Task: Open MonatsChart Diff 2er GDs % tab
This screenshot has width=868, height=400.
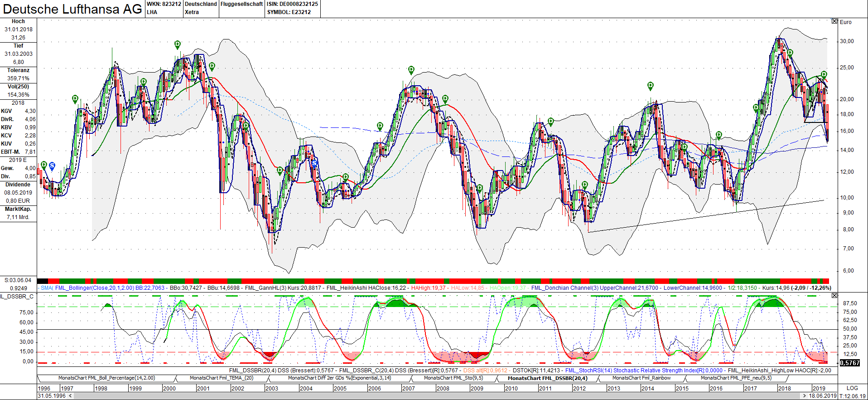Action: 339,378
